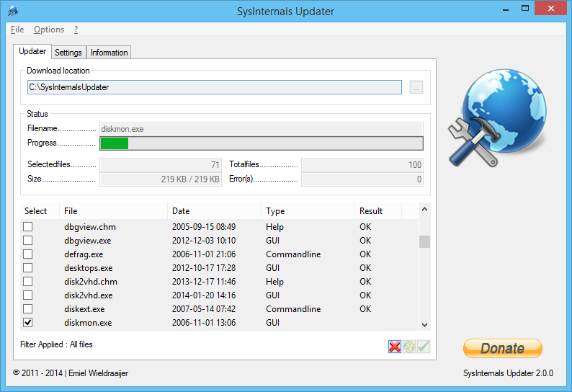This screenshot has width=572, height=392.
Task: Open the Options menu
Action: point(49,30)
